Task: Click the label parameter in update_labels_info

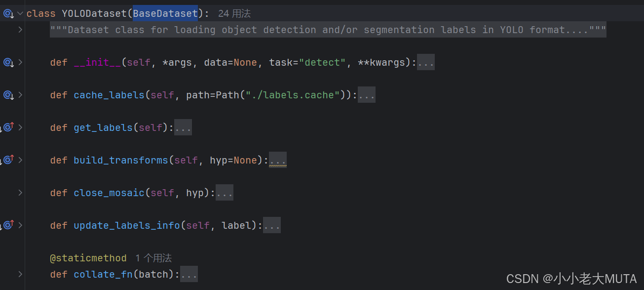Action: (x=236, y=225)
